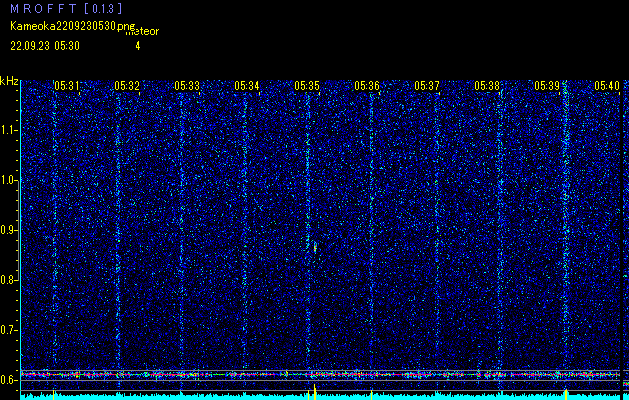Screen dimensions: 629x400
Task: Click the 05:31 time label
Action: tap(67, 86)
